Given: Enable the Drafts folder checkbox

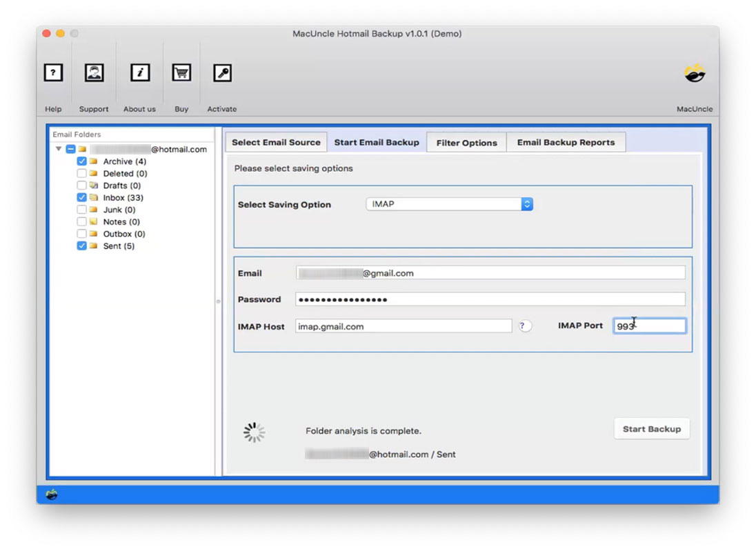Looking at the screenshot, I should coord(81,186).
